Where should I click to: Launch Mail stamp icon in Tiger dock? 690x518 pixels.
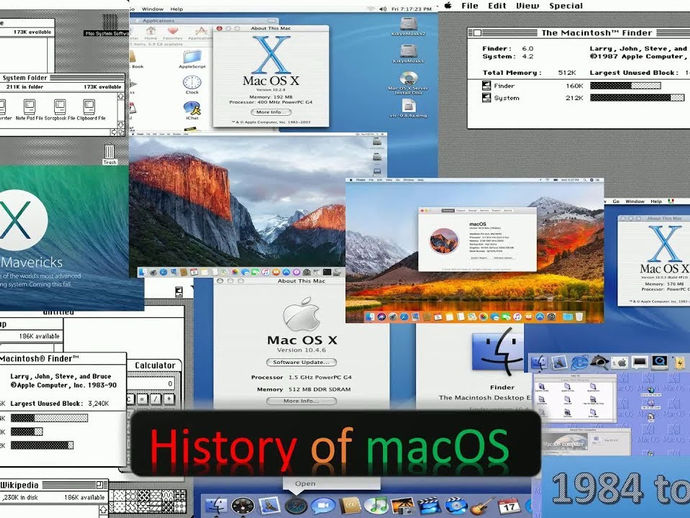pyautogui.click(x=269, y=505)
